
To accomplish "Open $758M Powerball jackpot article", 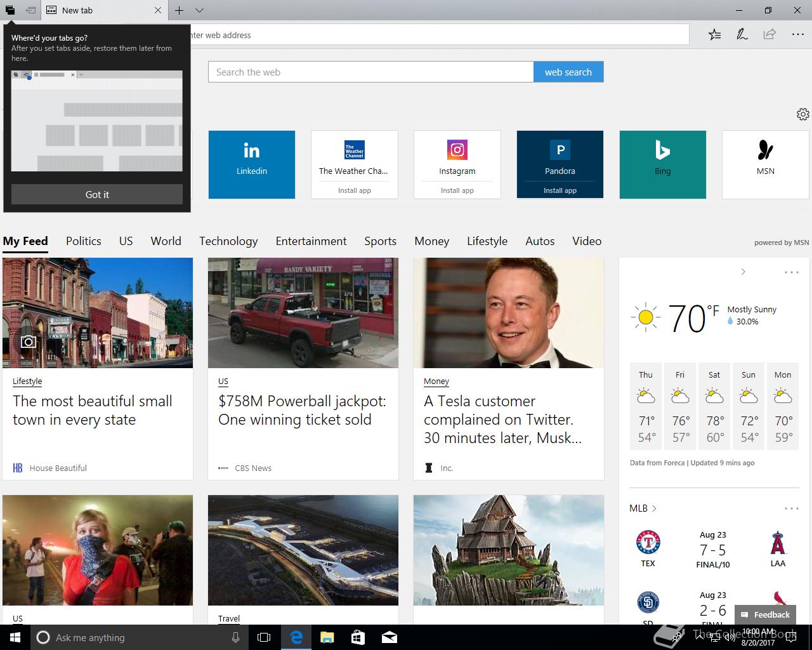I will pyautogui.click(x=303, y=411).
